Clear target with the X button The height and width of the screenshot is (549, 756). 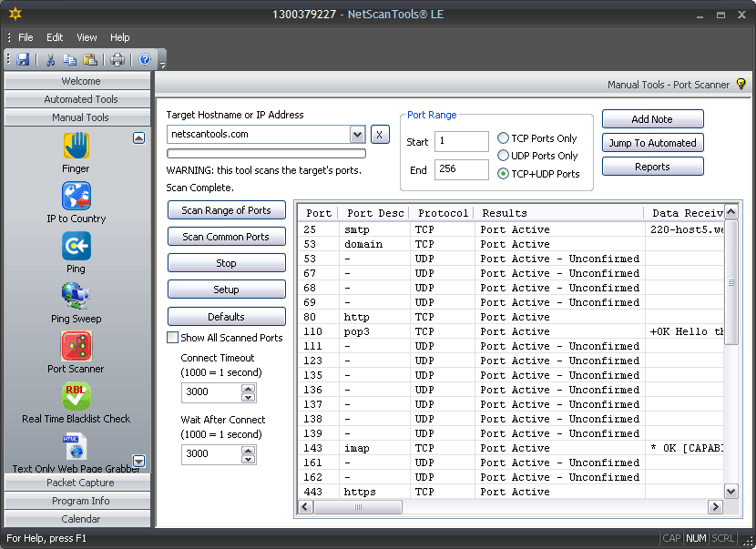pyautogui.click(x=380, y=135)
